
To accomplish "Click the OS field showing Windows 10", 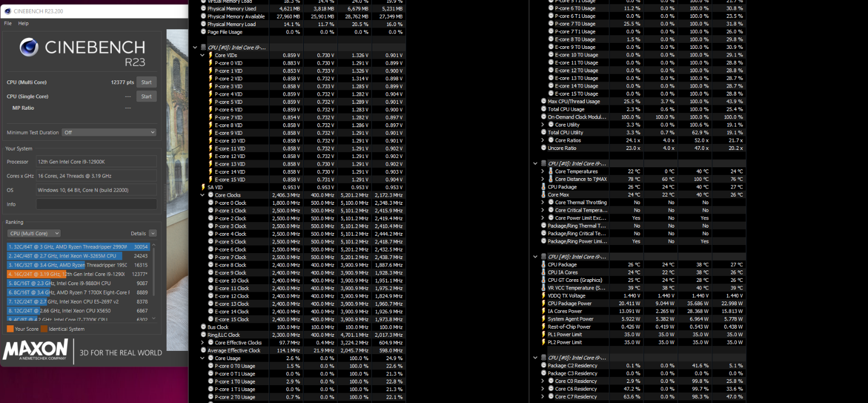I will pyautogui.click(x=97, y=190).
